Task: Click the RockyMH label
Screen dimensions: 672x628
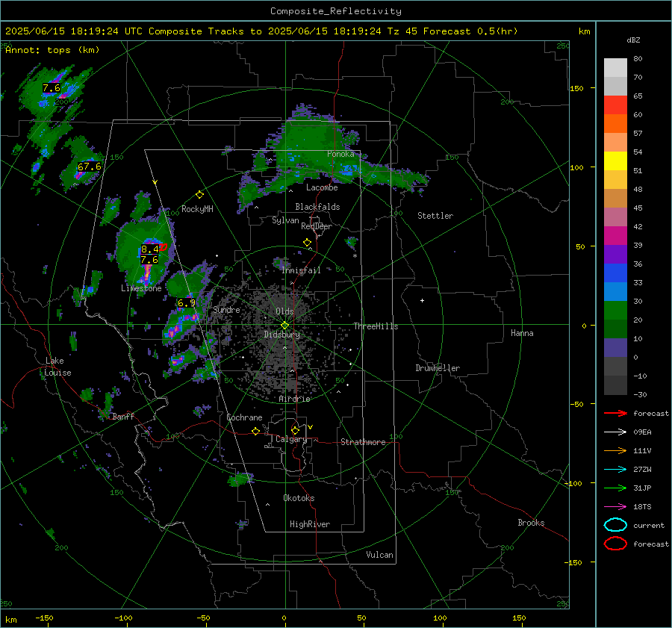Action: pyautogui.click(x=197, y=209)
